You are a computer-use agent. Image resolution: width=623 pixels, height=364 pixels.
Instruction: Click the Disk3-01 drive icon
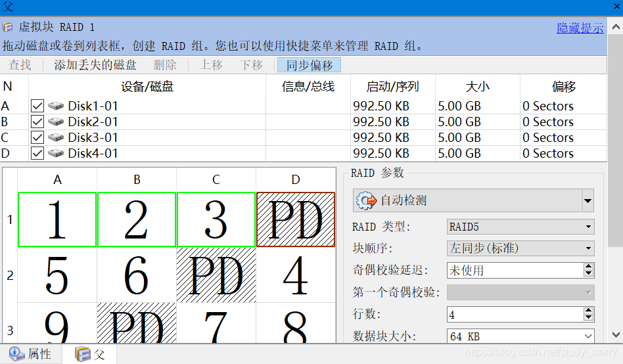[56, 137]
